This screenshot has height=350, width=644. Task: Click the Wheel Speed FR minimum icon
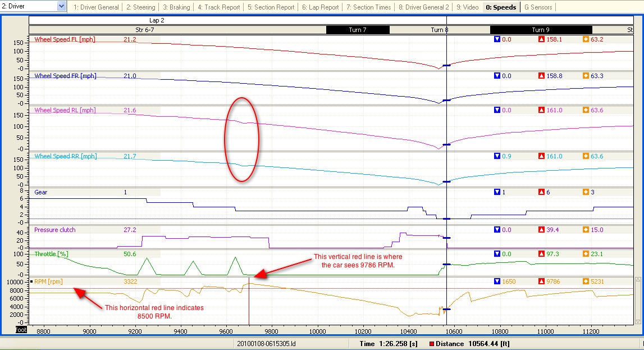497,76
